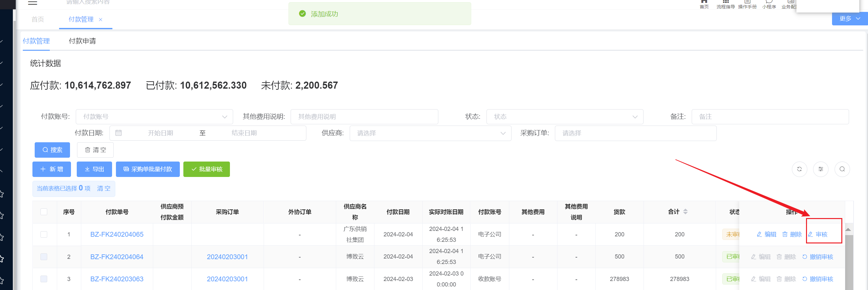
Task: Go to 首页 via header home icon
Action: 704,4
